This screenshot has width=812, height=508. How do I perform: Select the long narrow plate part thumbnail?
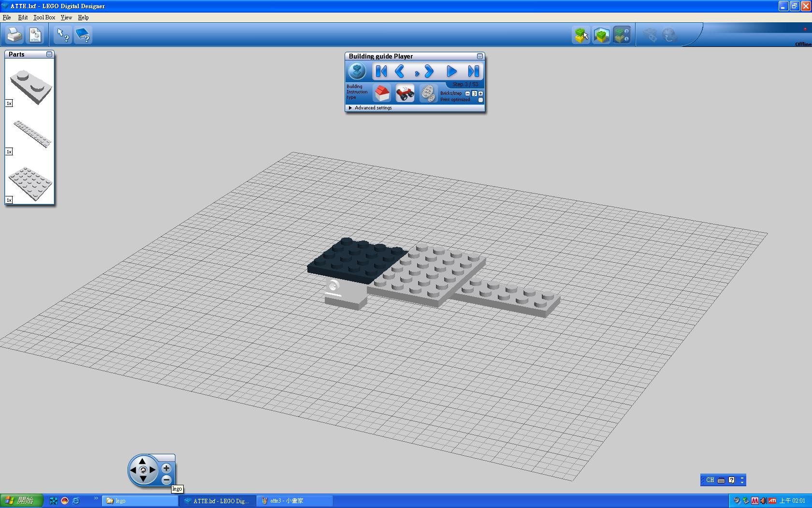[32, 134]
